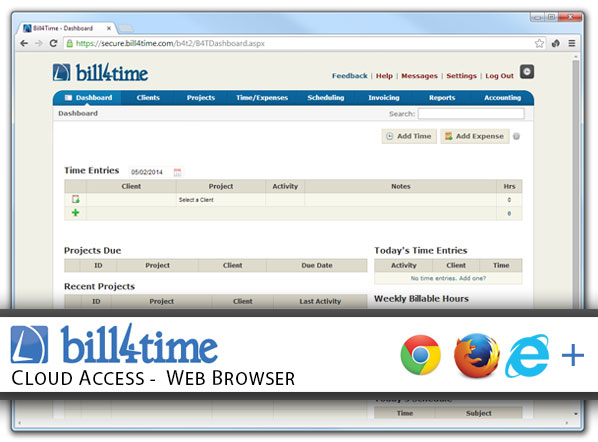Viewport: 598px width, 442px height.
Task: Go to the Time/Expenses tab
Action: tap(262, 98)
